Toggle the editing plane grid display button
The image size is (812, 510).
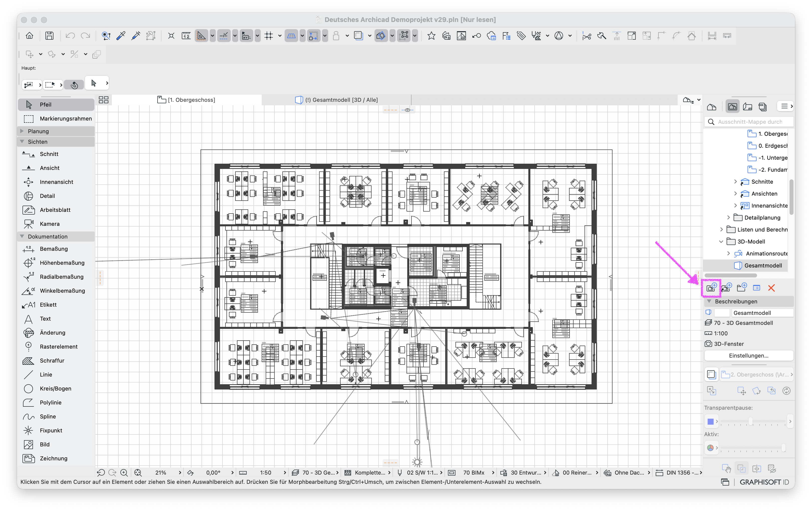tap(291, 36)
